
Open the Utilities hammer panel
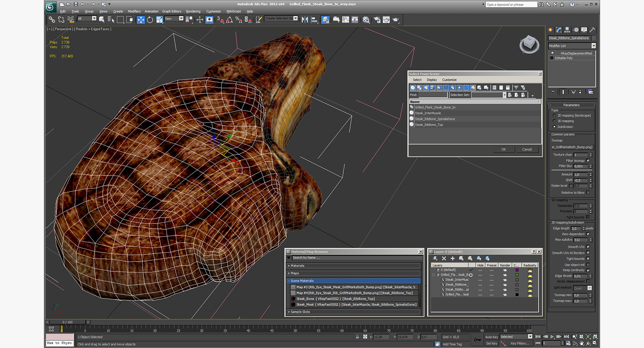pyautogui.click(x=592, y=30)
